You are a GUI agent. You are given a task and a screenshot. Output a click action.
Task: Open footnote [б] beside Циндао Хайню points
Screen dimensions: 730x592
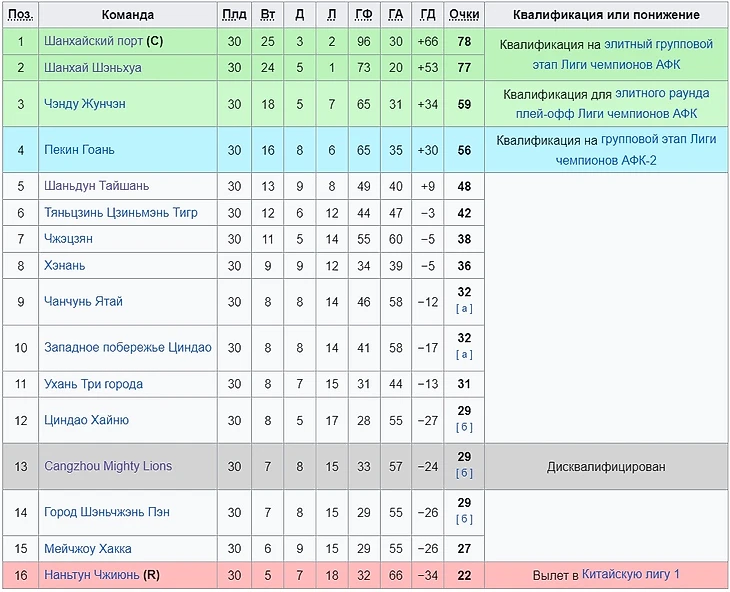click(464, 427)
